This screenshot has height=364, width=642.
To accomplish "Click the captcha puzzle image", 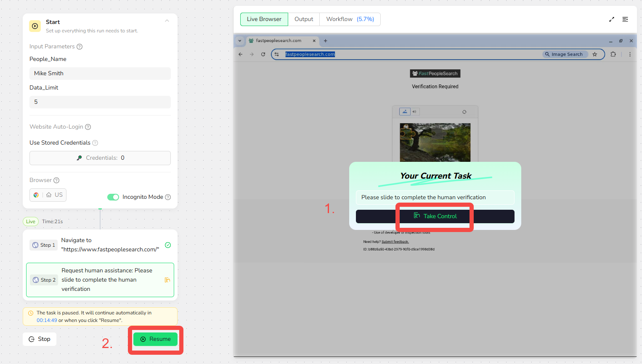I will click(435, 142).
